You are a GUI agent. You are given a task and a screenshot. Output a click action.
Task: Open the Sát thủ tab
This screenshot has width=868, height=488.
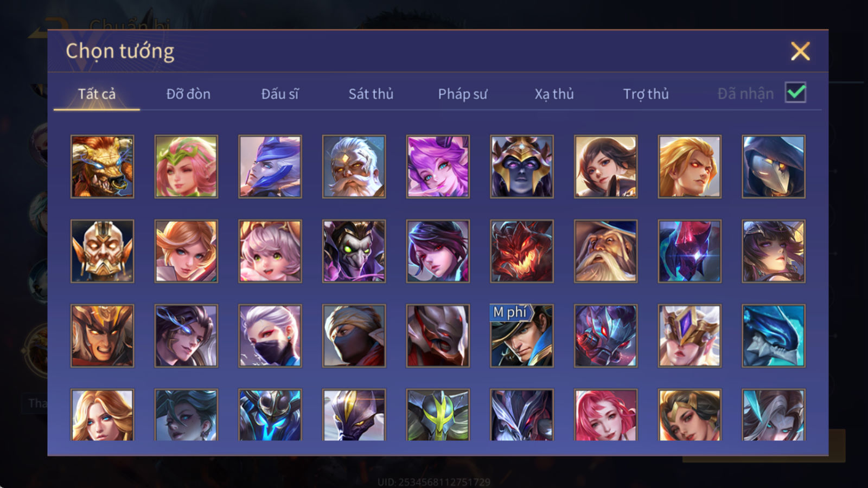pyautogui.click(x=371, y=94)
